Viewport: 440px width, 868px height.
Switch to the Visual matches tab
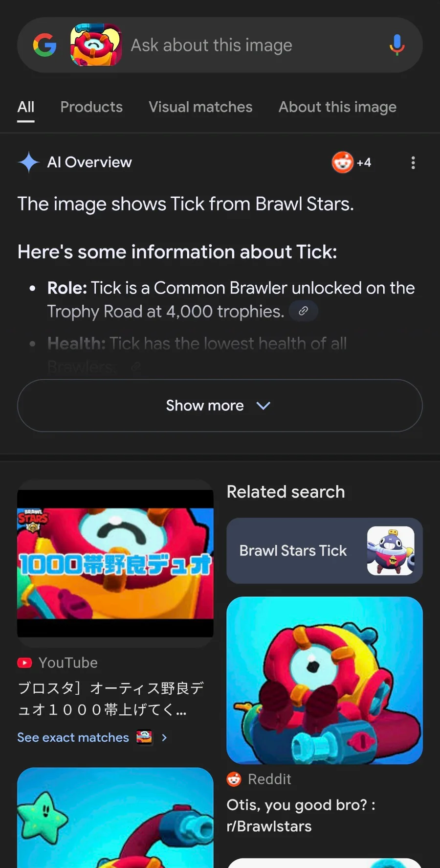[x=200, y=107]
